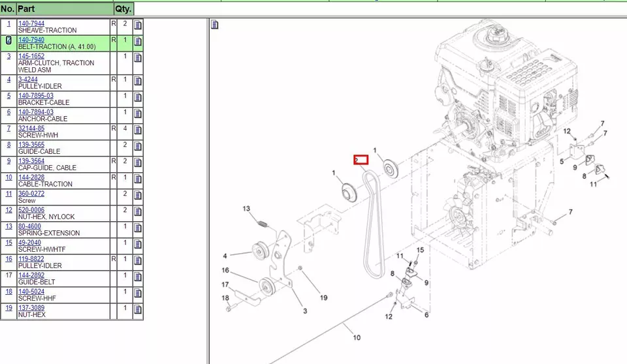Open part number link 140-7944
This screenshot has height=364, width=627.
(31, 23)
